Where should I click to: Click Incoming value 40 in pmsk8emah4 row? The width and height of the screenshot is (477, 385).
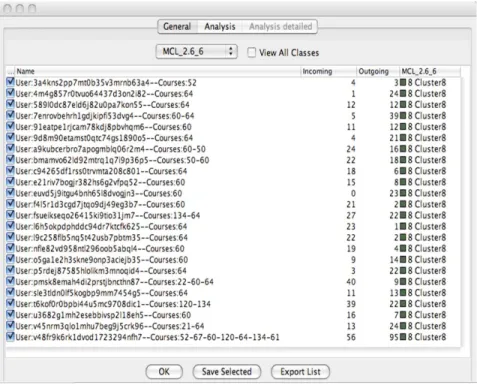click(x=351, y=282)
